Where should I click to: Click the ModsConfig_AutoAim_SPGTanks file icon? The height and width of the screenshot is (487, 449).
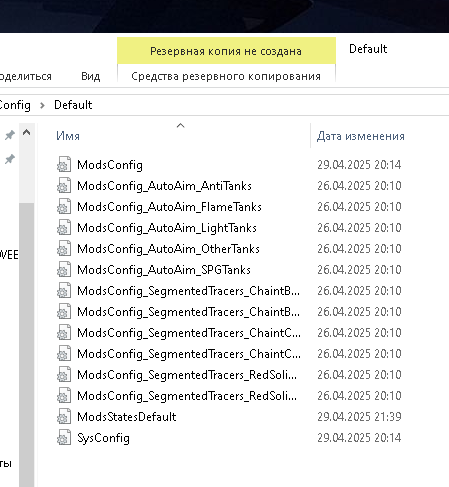click(64, 269)
